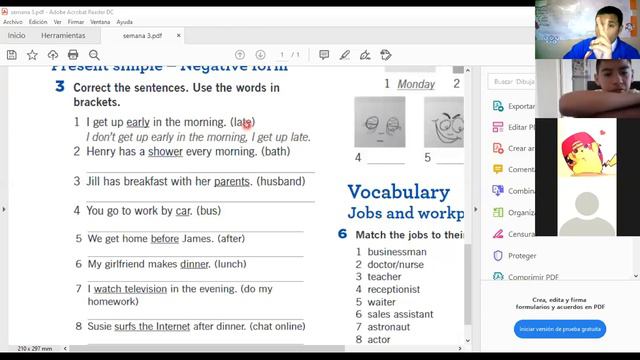Click the page size '210 x 297 mm' label
This screenshot has width=640, height=360.
pyautogui.click(x=35, y=349)
